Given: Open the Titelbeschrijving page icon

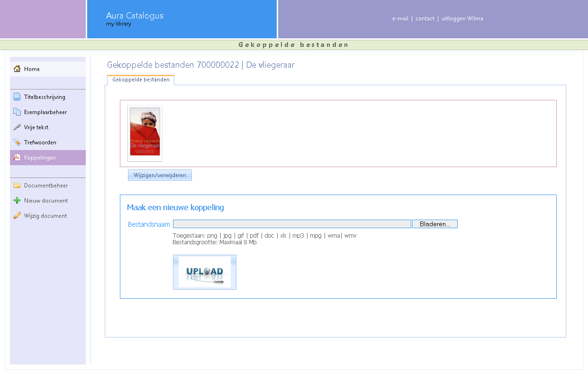Looking at the screenshot, I should 17,97.
